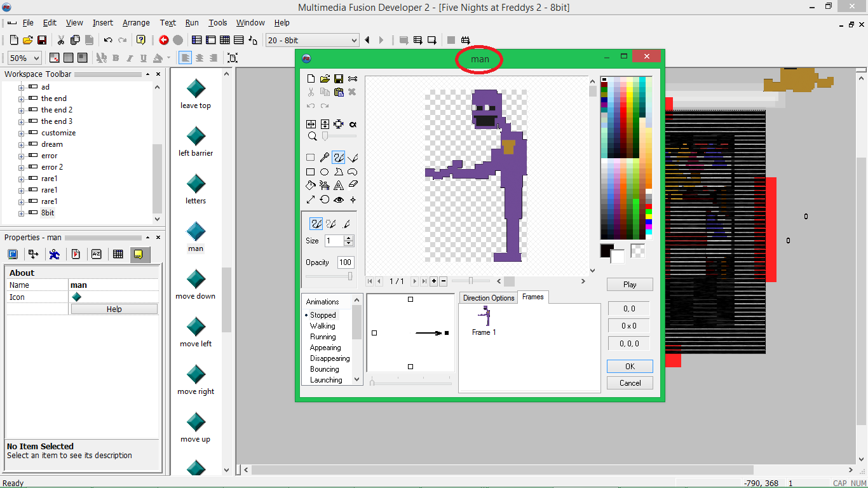Viewport: 868px width, 488px height.
Task: Open the Run menu
Action: coord(192,23)
